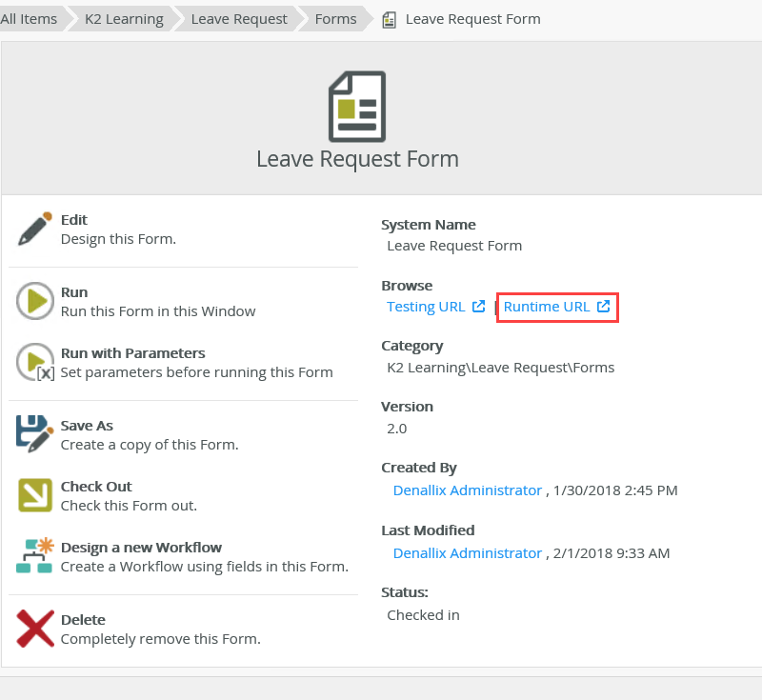Open K2 Learning from the breadcrumb
The height and width of the screenshot is (700, 762).
(122, 18)
